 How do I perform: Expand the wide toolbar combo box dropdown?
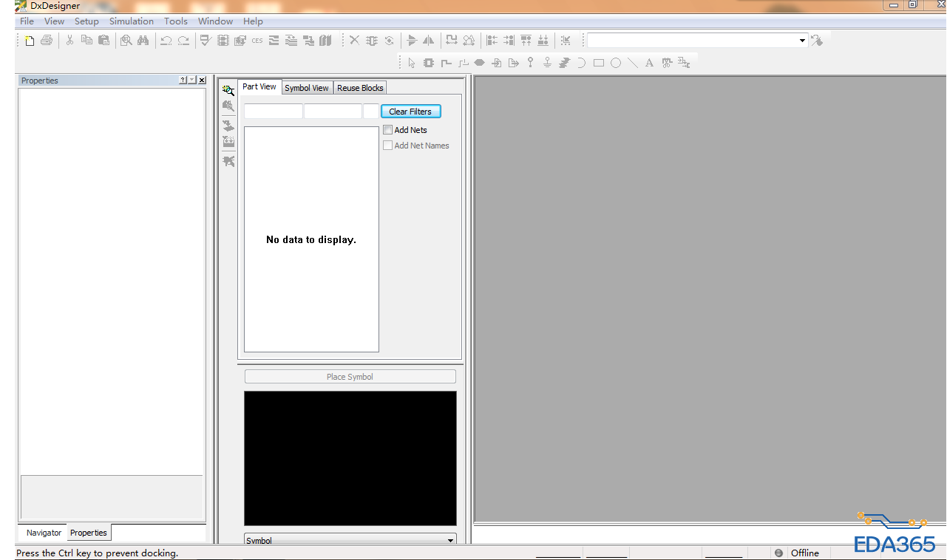coord(802,41)
